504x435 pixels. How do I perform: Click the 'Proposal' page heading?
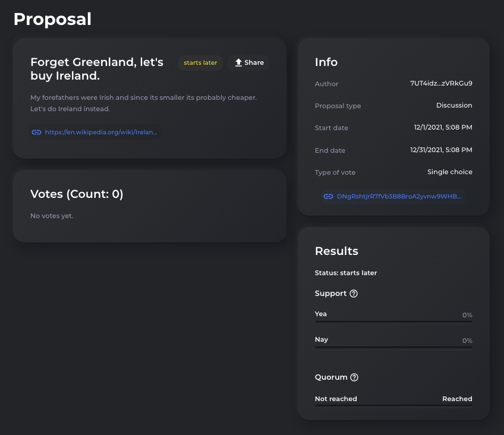pos(52,19)
